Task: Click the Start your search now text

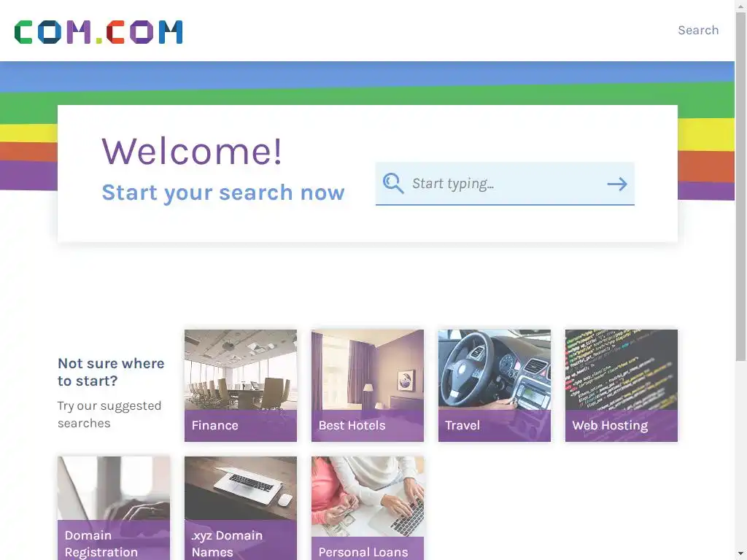Action: pyautogui.click(x=223, y=192)
